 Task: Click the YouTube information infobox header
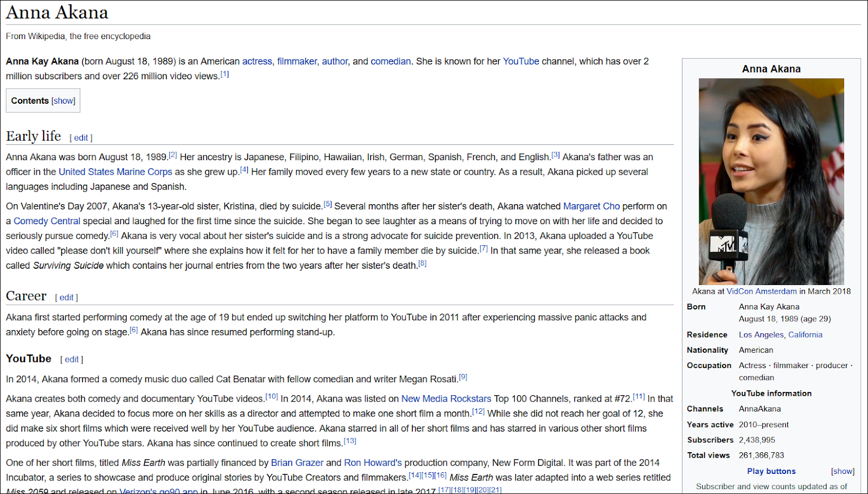pos(771,394)
